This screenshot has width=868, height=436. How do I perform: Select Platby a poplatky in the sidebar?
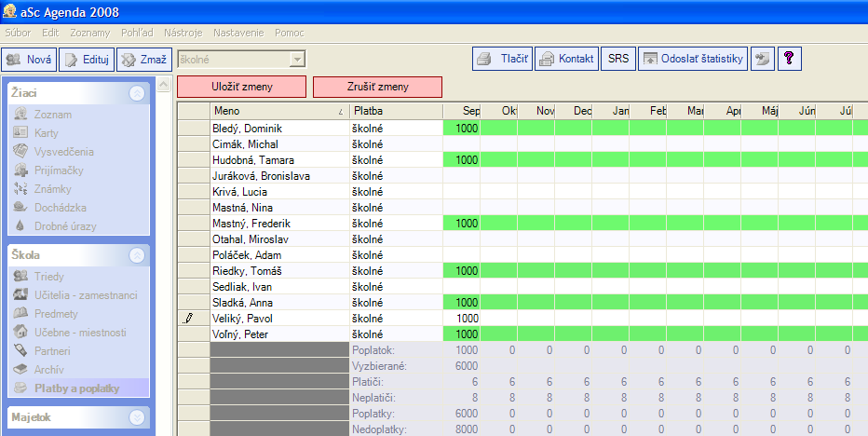(76, 388)
